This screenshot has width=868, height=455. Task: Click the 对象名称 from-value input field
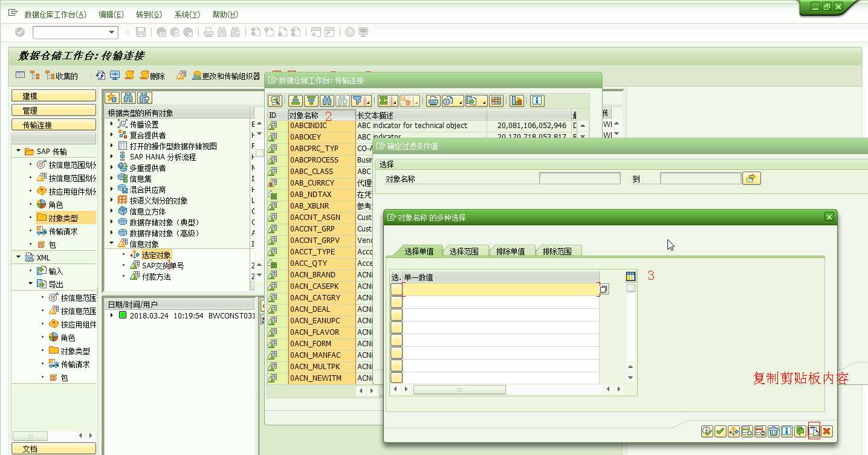tap(580, 178)
